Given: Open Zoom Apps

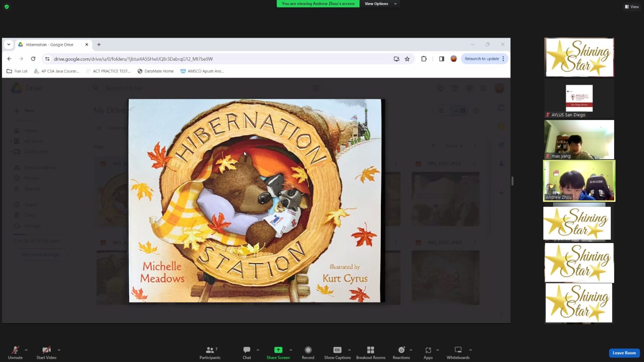Looking at the screenshot, I should (x=428, y=352).
